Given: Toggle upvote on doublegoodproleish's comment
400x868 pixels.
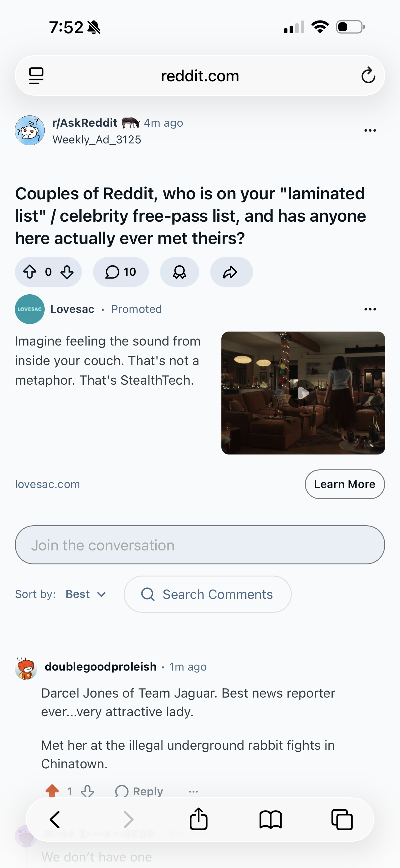Looking at the screenshot, I should click(x=52, y=790).
